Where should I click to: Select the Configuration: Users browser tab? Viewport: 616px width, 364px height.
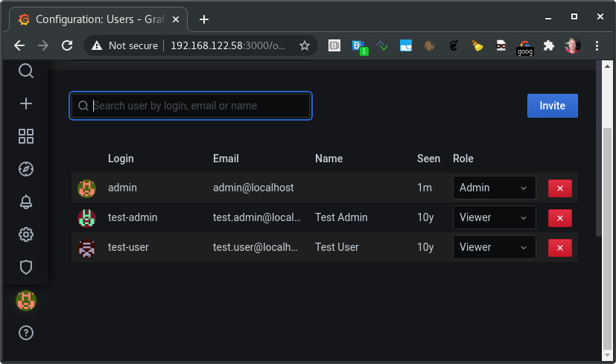97,19
